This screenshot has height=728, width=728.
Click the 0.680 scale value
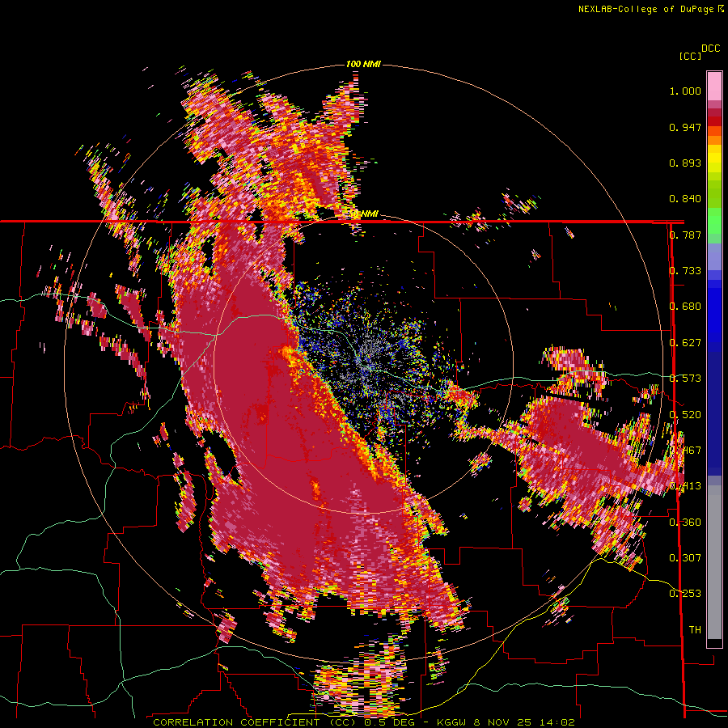click(685, 307)
